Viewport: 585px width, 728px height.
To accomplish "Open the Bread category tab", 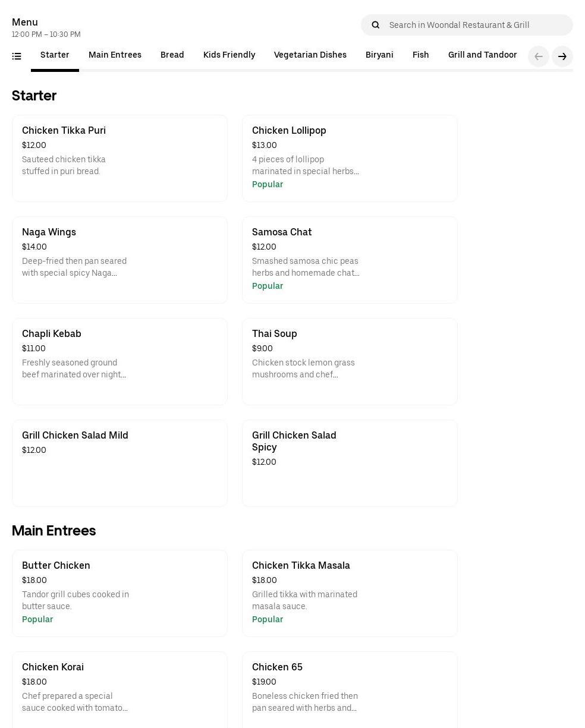I will pyautogui.click(x=172, y=55).
